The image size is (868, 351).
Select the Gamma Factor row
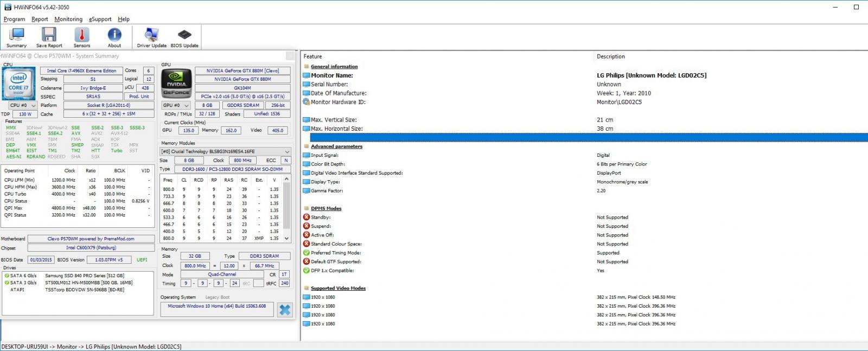[x=585, y=191]
